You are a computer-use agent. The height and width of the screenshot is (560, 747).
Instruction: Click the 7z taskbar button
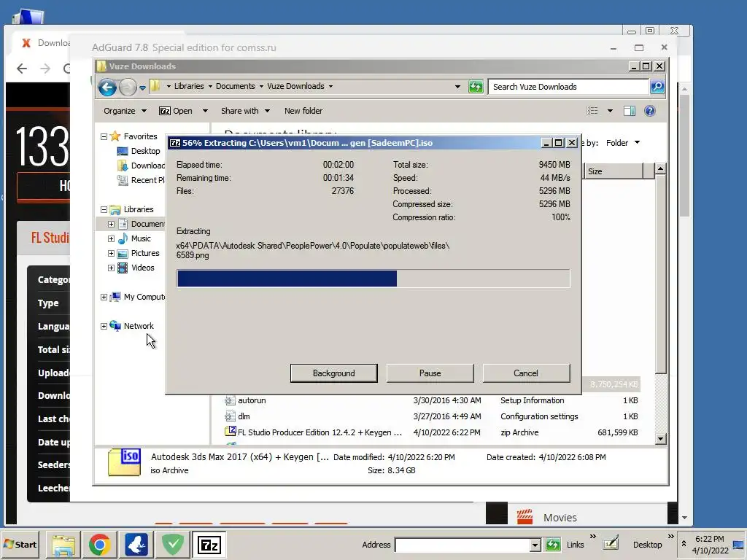pos(209,545)
